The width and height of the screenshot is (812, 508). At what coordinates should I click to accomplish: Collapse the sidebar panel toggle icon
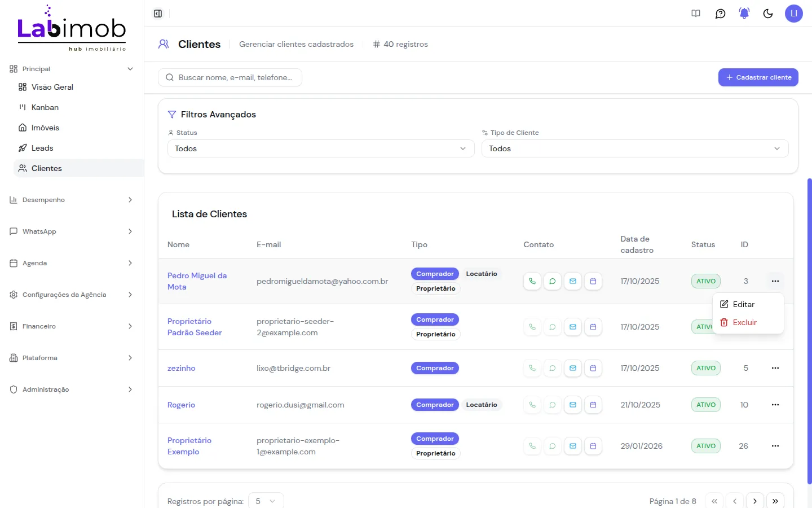point(158,14)
